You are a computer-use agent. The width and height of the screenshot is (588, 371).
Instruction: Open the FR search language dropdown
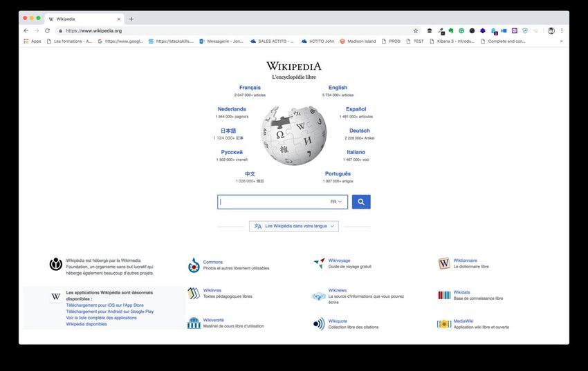(336, 202)
